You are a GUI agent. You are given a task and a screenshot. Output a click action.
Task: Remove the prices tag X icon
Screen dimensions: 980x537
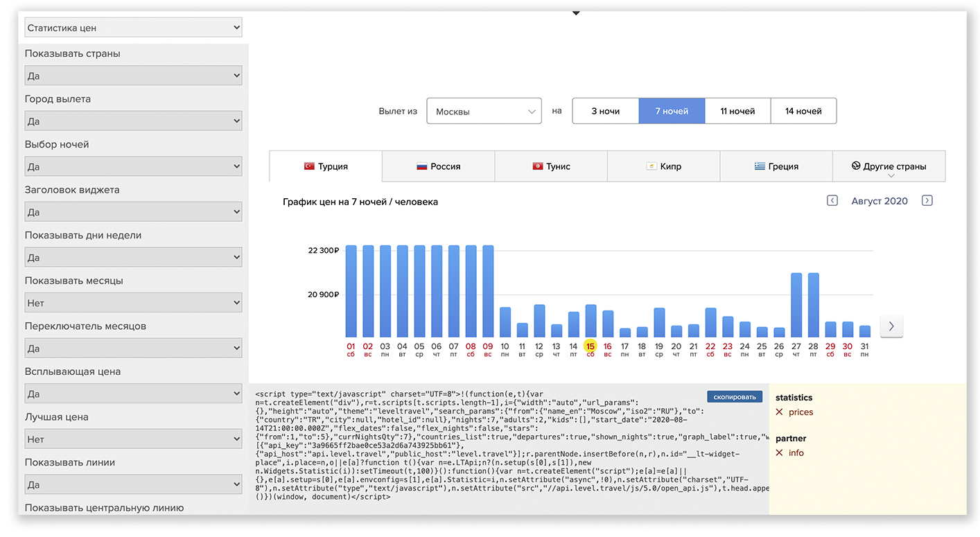(780, 412)
